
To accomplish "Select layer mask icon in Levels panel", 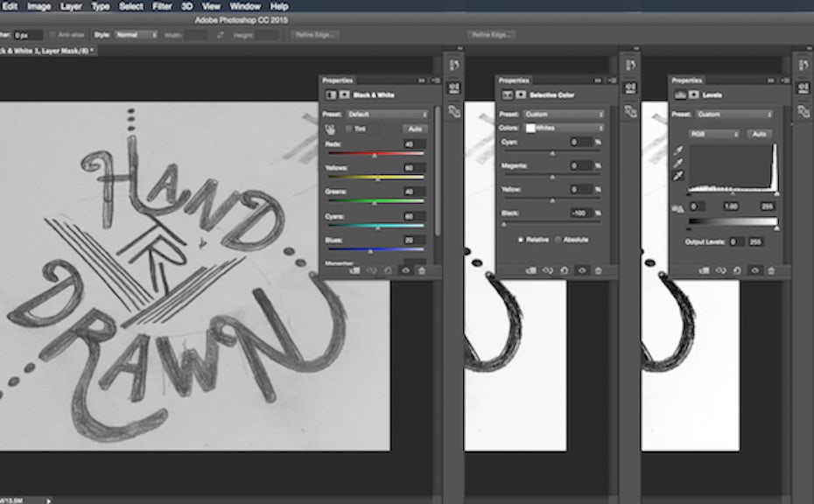I will (x=693, y=94).
